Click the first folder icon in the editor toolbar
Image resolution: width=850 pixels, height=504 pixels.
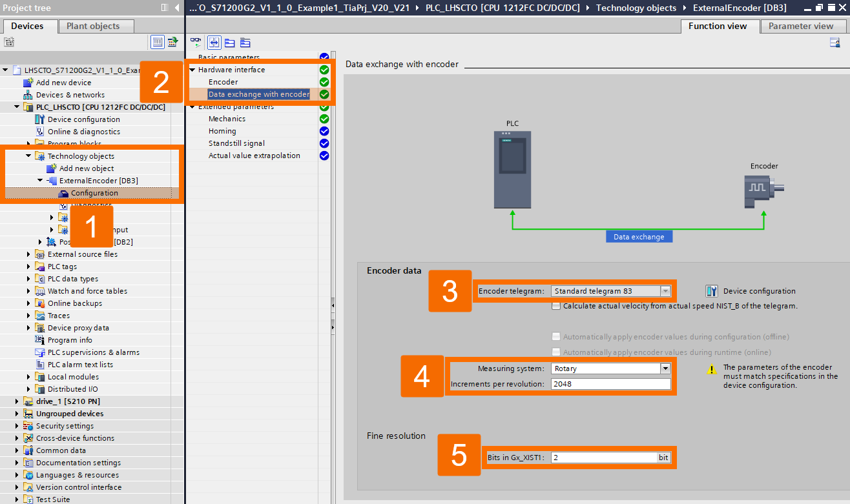230,43
